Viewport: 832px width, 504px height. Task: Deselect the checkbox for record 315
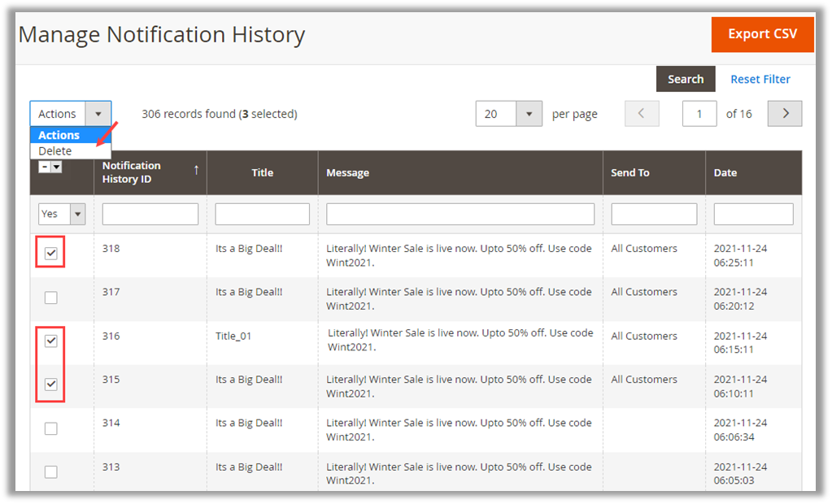[x=51, y=385]
